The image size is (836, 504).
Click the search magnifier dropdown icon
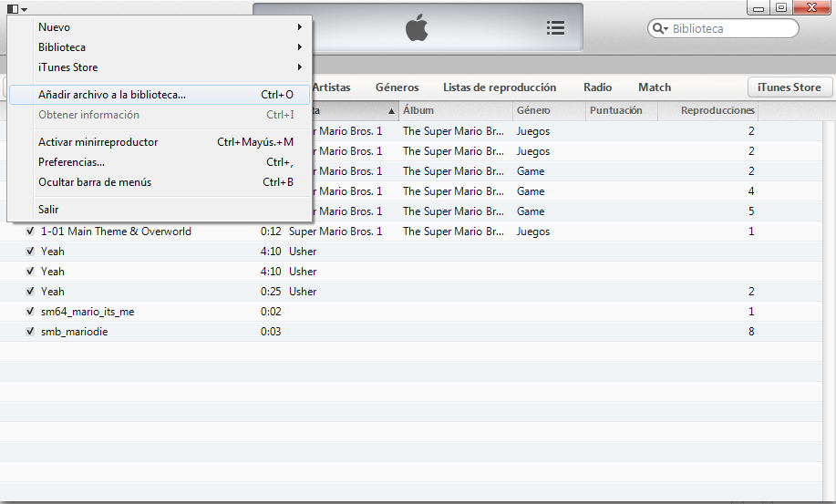tap(660, 29)
